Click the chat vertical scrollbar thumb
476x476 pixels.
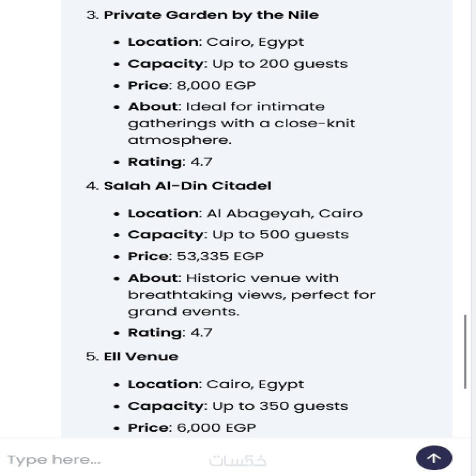465,351
